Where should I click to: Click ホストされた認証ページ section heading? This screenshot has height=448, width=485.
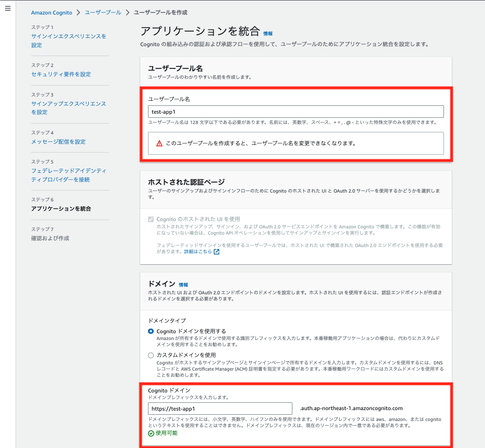coord(186,182)
